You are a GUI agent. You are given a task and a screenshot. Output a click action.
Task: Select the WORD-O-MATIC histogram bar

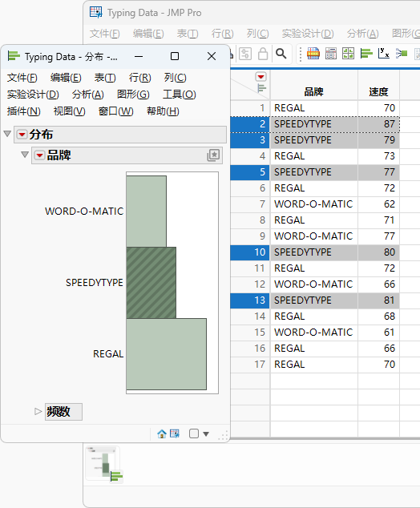(x=147, y=212)
